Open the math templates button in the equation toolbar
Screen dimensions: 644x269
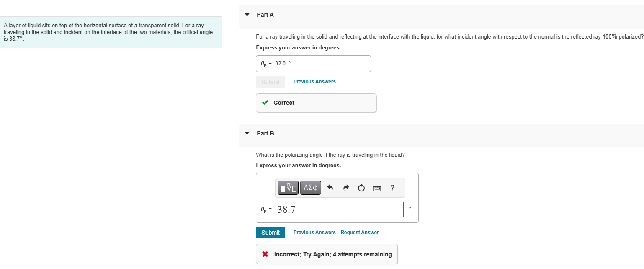[289, 188]
